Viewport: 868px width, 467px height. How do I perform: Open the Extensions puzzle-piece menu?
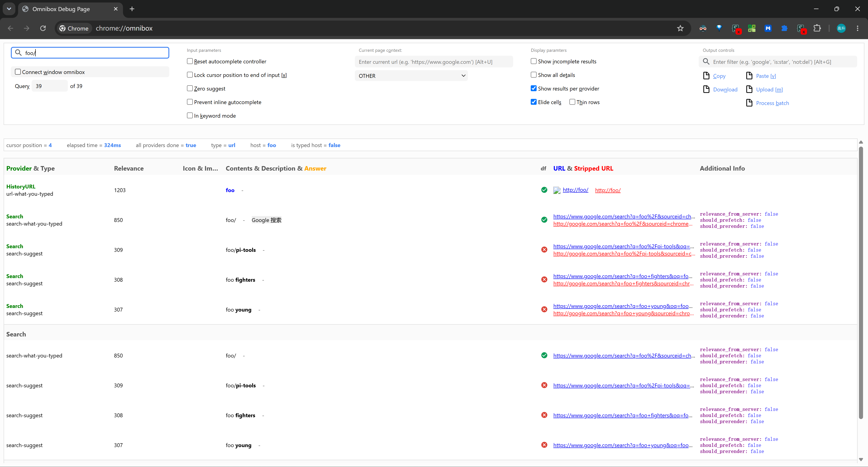point(817,28)
